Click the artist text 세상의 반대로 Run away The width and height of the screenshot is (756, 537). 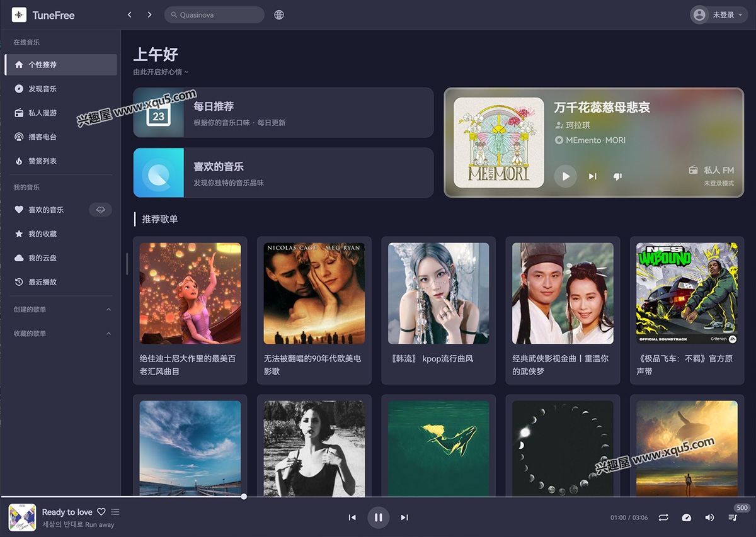[x=78, y=524]
